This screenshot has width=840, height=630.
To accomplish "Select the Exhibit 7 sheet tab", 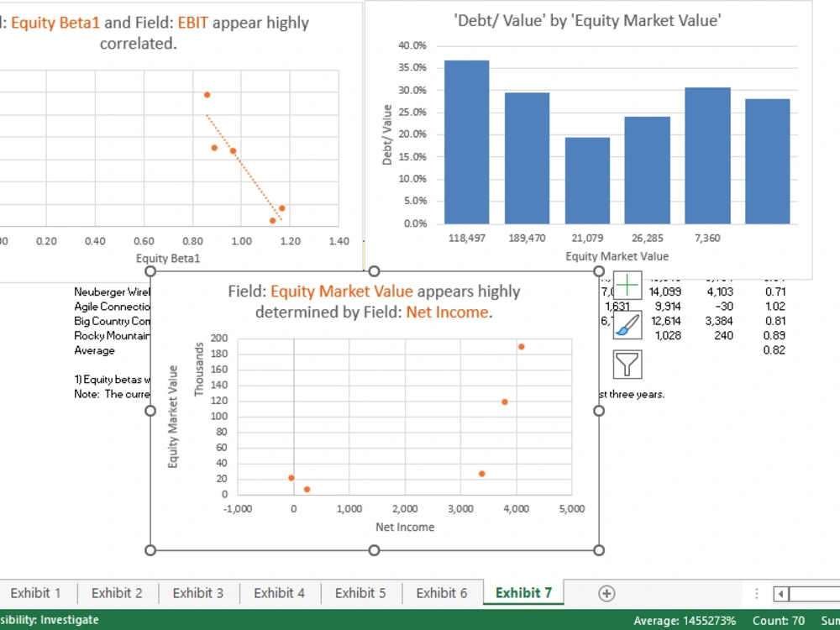I will [523, 593].
